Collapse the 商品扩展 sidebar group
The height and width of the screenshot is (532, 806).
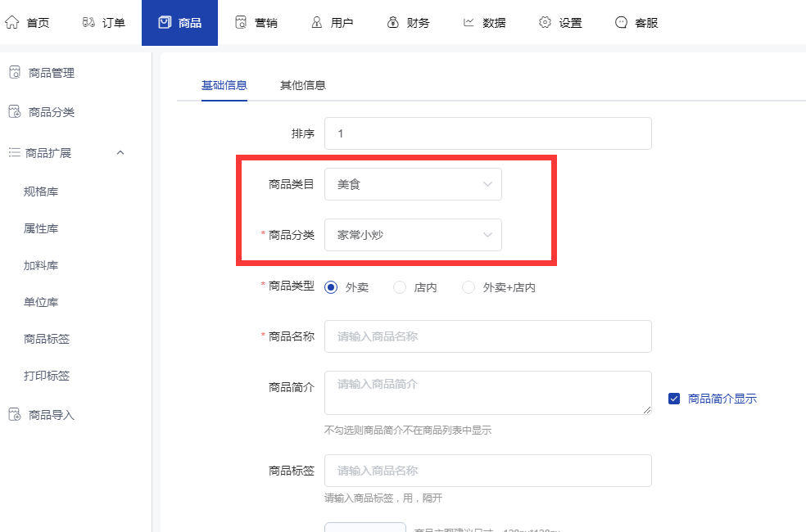pos(120,152)
